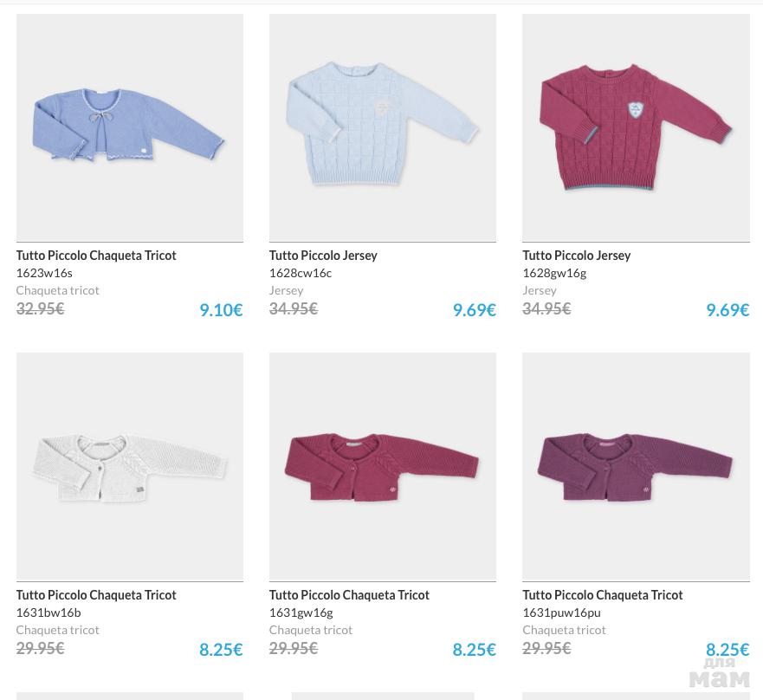Click the product title above code 1623w16s
The image size is (763, 700).
[x=96, y=256]
